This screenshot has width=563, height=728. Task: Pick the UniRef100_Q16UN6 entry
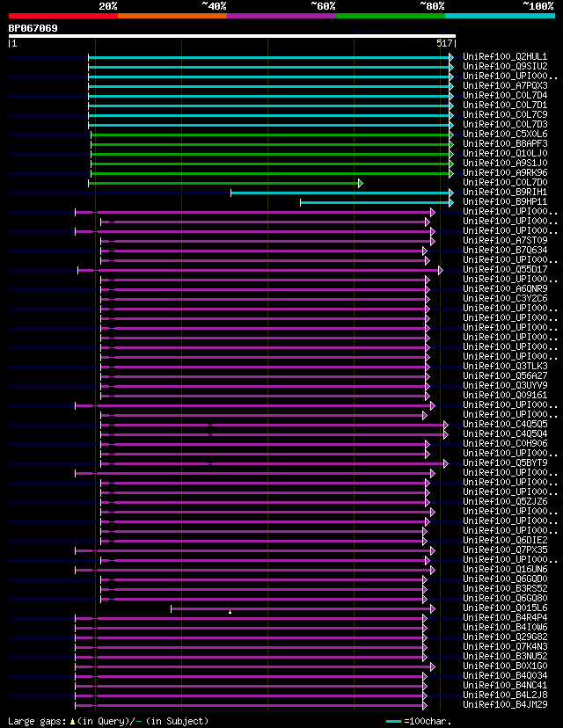coord(505,569)
